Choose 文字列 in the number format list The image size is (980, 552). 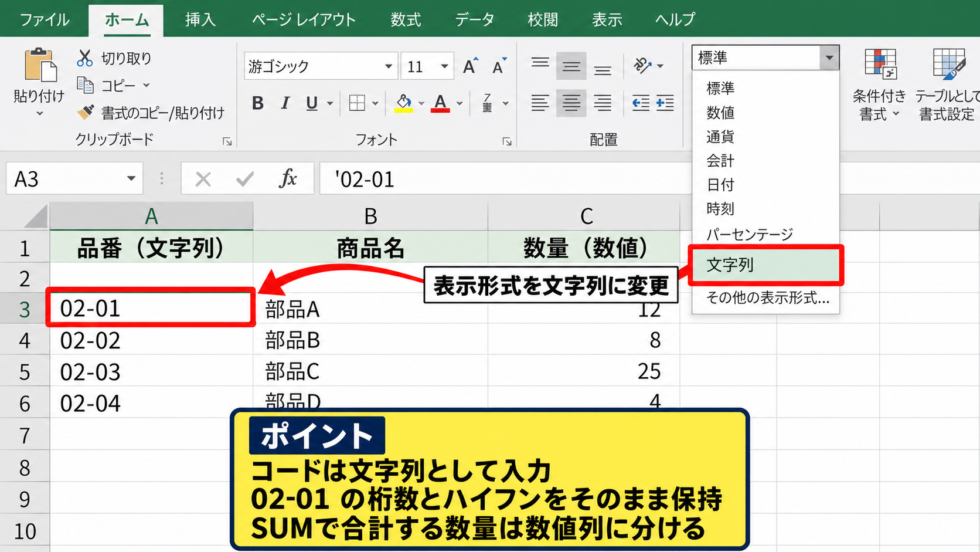pos(765,265)
